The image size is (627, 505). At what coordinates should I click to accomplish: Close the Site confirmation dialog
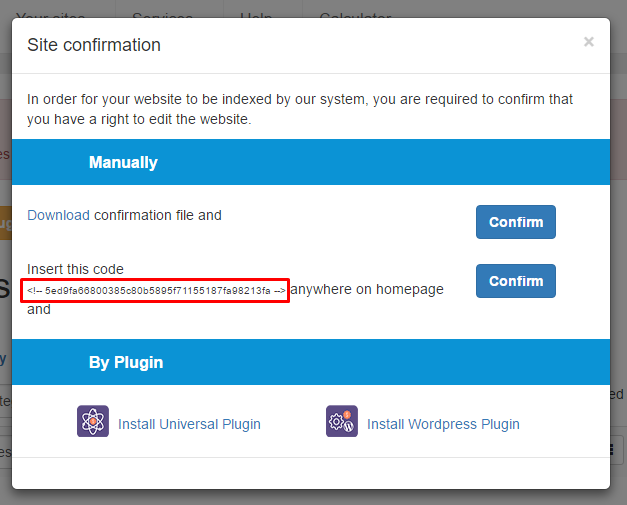pyautogui.click(x=589, y=42)
